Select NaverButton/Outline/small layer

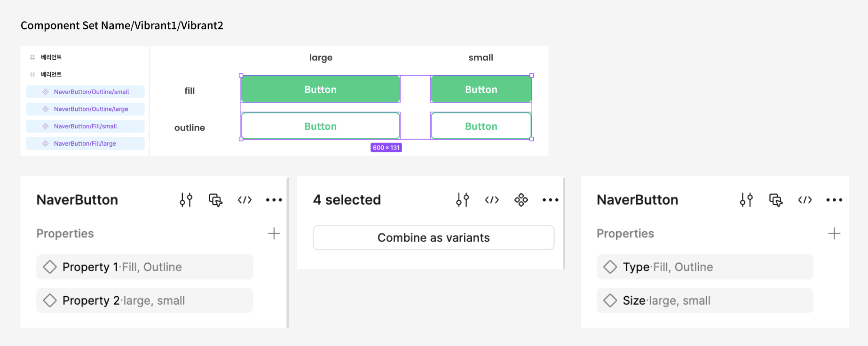85,92
